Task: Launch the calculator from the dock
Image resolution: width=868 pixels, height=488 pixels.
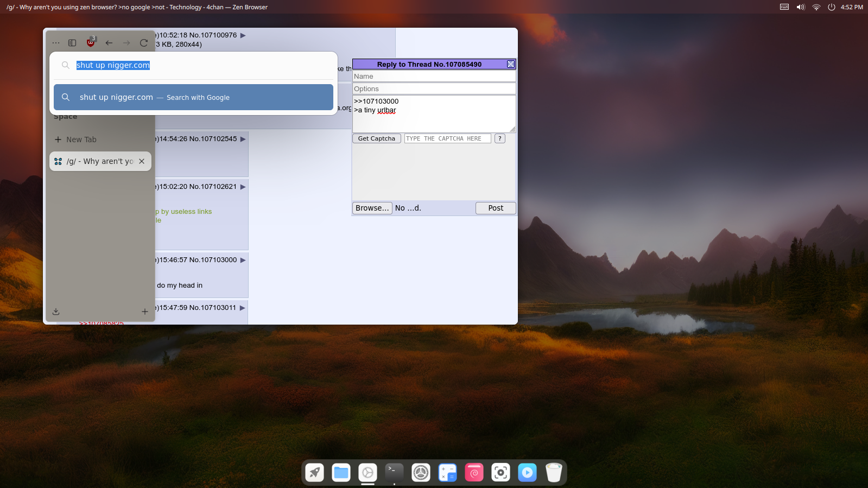Action: pos(447,472)
